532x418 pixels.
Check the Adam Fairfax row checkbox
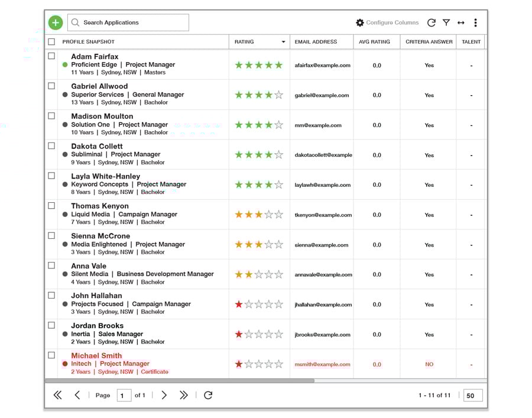[51, 56]
